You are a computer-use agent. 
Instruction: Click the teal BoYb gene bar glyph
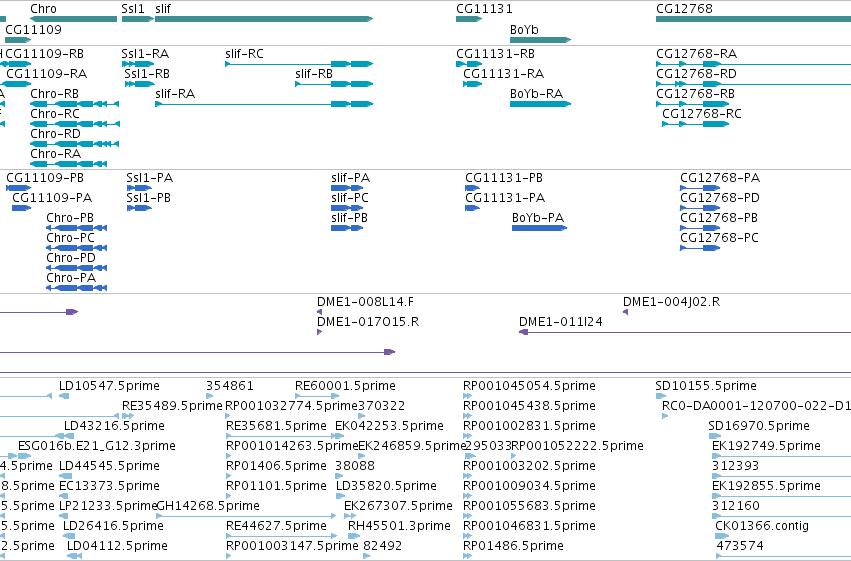(541, 40)
